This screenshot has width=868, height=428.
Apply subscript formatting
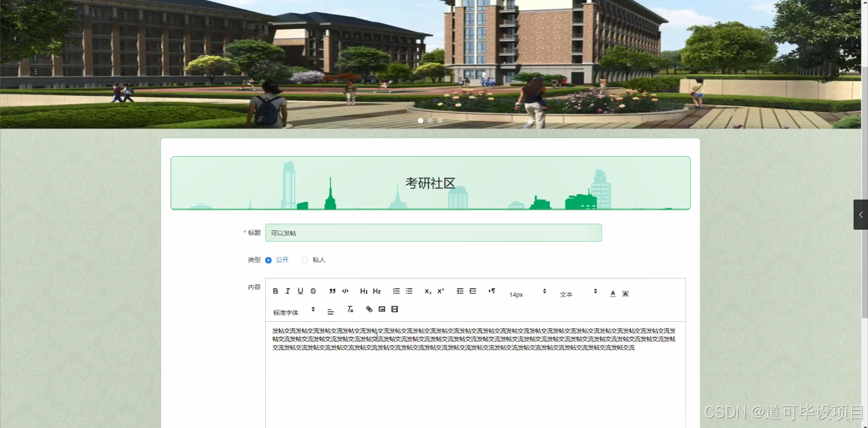coord(428,291)
